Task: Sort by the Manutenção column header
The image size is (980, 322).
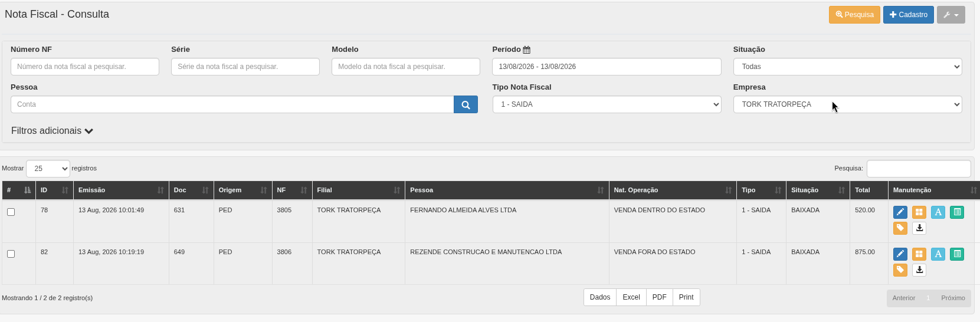Action: tap(935, 190)
